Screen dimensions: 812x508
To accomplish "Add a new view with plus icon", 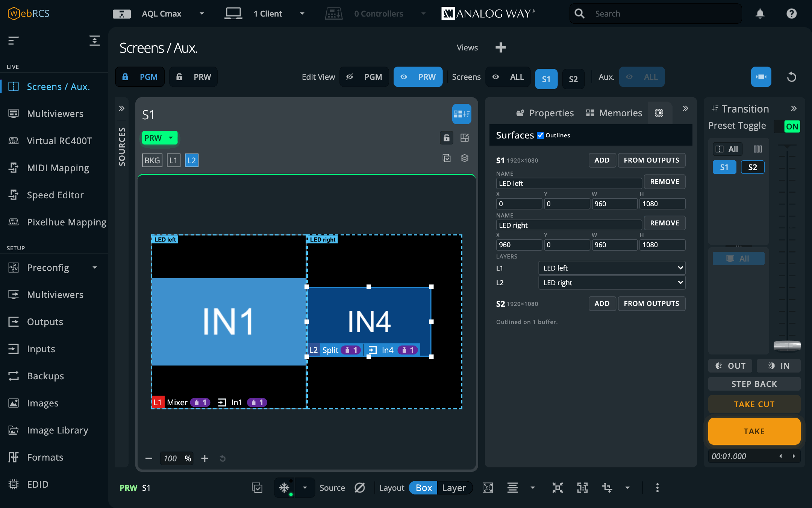I will click(500, 47).
